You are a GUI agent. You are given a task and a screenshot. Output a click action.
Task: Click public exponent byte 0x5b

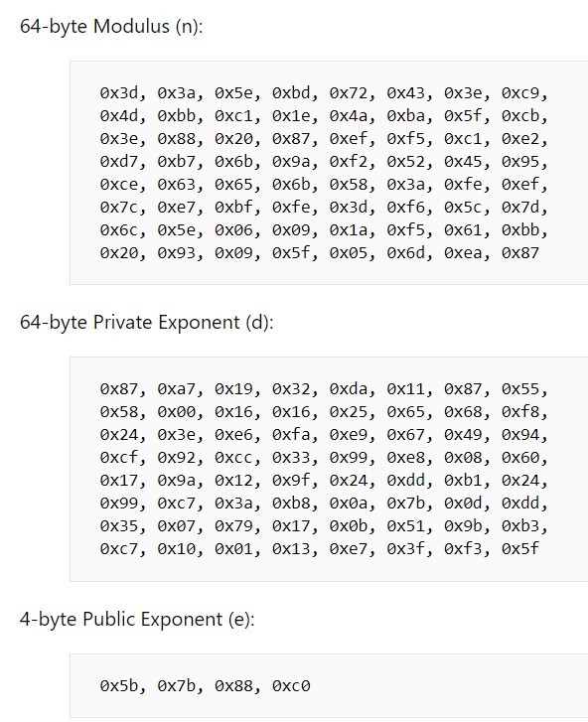pyautogui.click(x=119, y=686)
